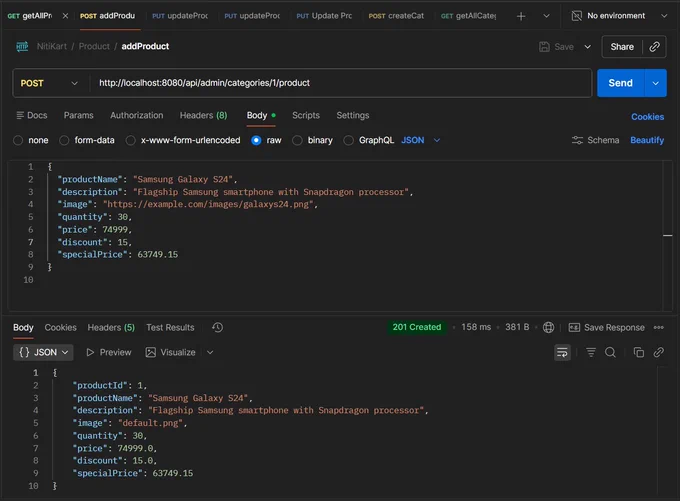Select the request Body tab
This screenshot has width=680, height=501.
pyautogui.click(x=261, y=115)
